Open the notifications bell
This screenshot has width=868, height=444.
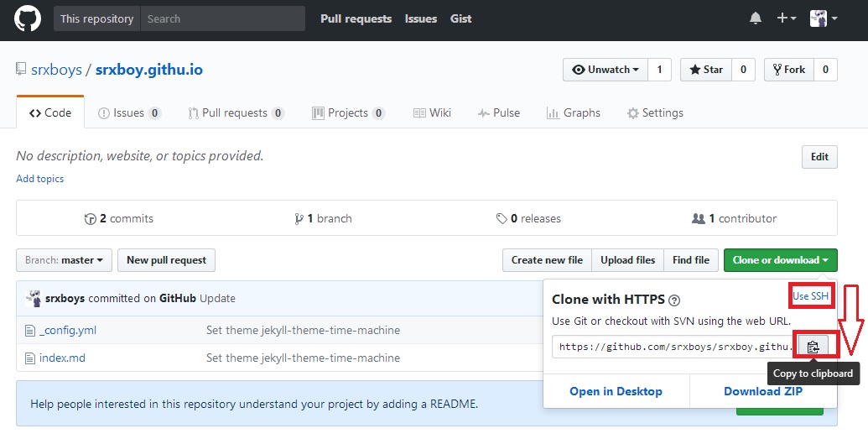pos(755,18)
